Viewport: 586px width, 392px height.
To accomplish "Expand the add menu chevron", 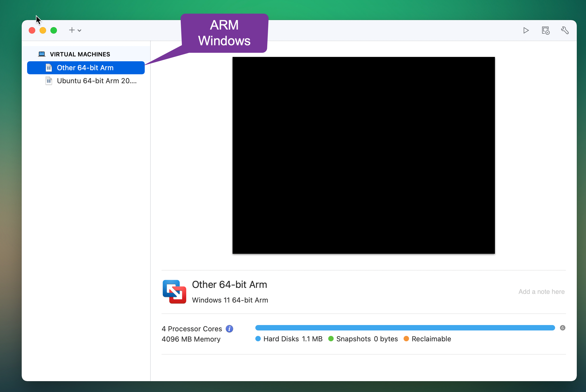I will tap(79, 31).
